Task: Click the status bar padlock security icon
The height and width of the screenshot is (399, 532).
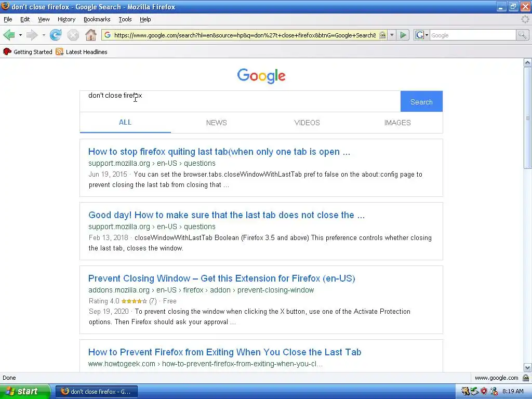Action: click(x=526, y=378)
